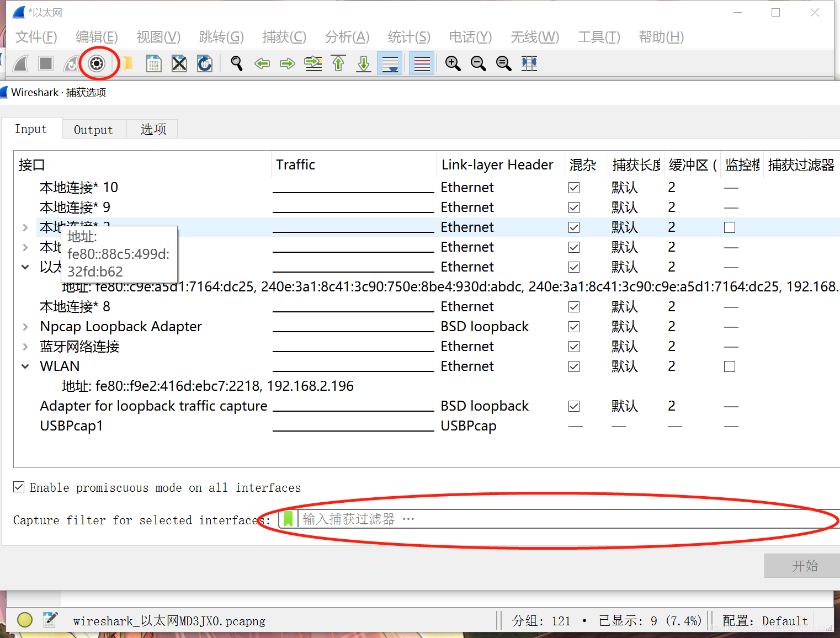Switch to the 选项 tab
Viewport: 840px width, 638px height.
[153, 130]
